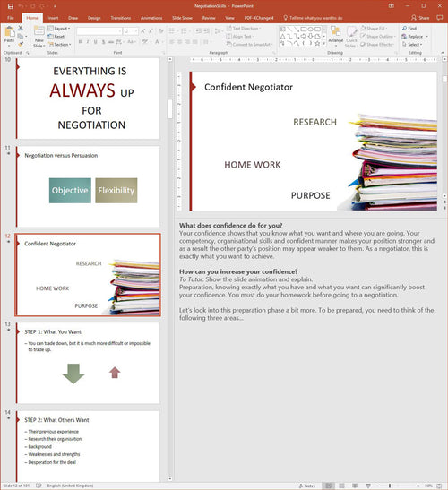Click the New Slide icon
Screen dimensions: 448x490
39,31
